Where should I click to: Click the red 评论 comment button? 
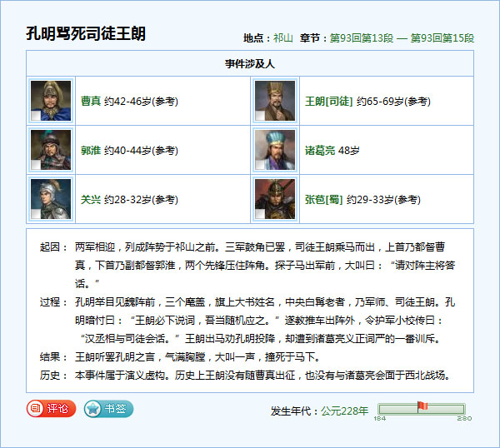point(51,409)
